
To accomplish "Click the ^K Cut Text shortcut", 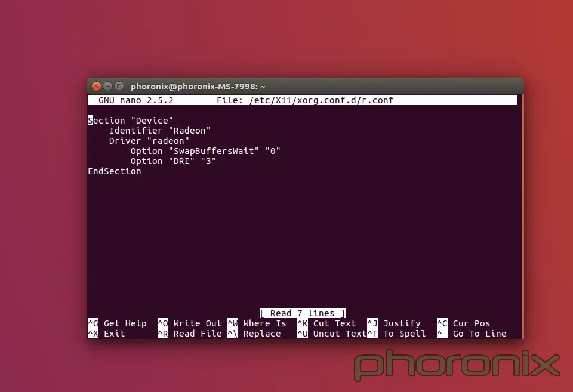I will 326,323.
